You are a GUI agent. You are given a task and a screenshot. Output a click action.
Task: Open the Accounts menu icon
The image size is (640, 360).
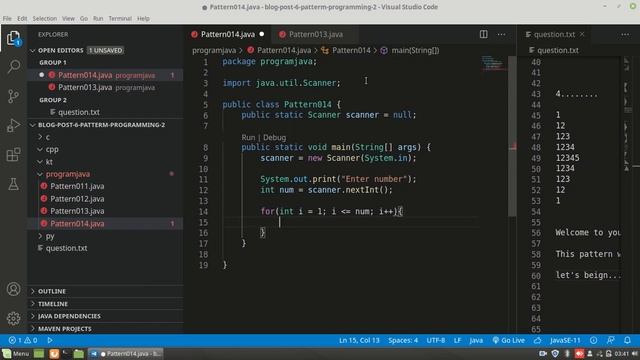click(x=13, y=289)
